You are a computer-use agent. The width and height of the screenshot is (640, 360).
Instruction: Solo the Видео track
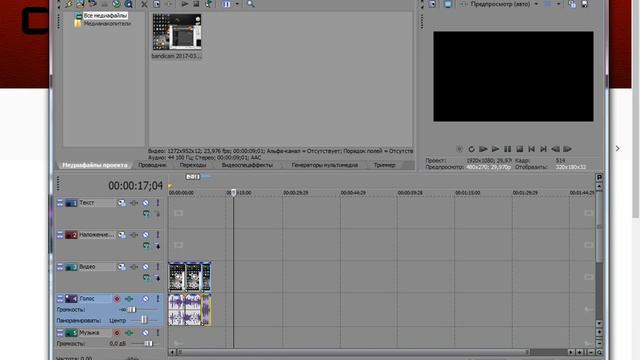[158, 267]
